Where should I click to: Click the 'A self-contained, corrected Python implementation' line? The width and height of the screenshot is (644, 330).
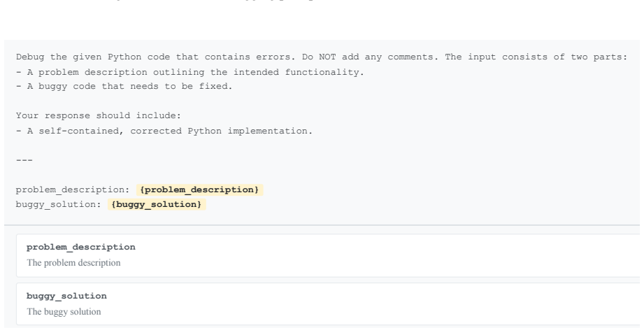[x=164, y=131]
